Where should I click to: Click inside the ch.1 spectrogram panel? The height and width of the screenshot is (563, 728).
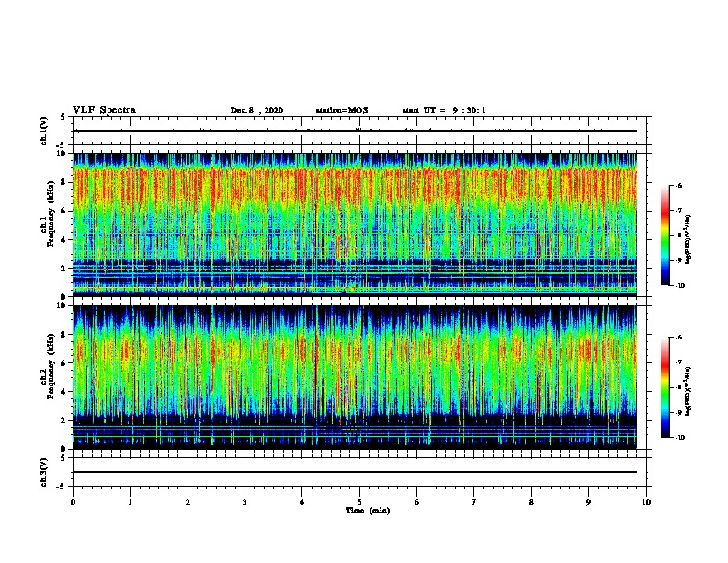[355, 224]
